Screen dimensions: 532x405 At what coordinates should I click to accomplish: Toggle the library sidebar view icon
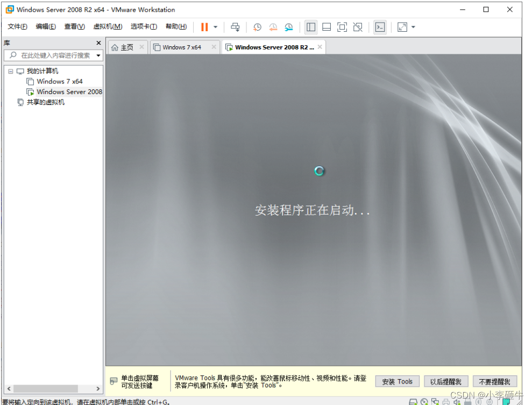[311, 27]
